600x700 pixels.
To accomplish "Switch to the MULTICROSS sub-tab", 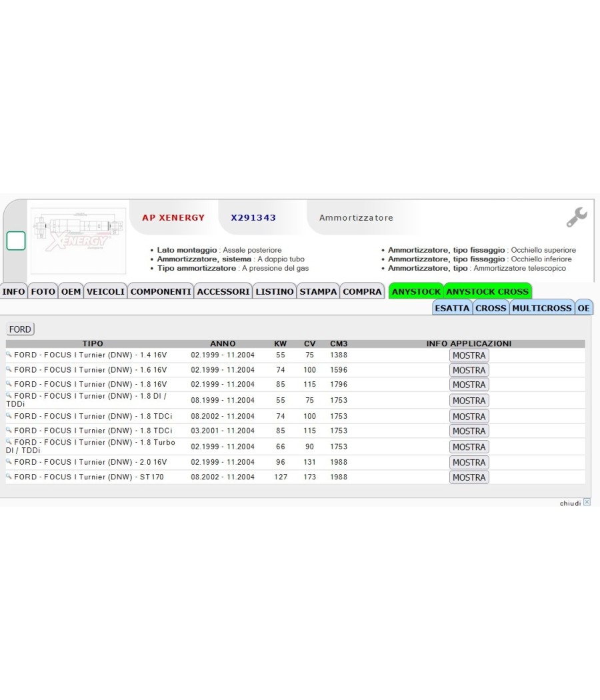I will 542,308.
